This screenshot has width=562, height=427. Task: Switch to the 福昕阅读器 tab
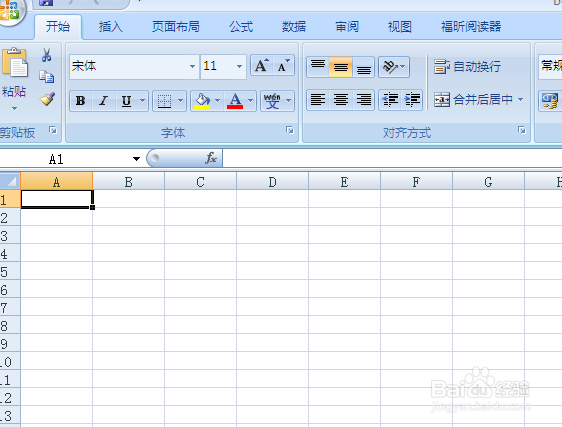471,27
